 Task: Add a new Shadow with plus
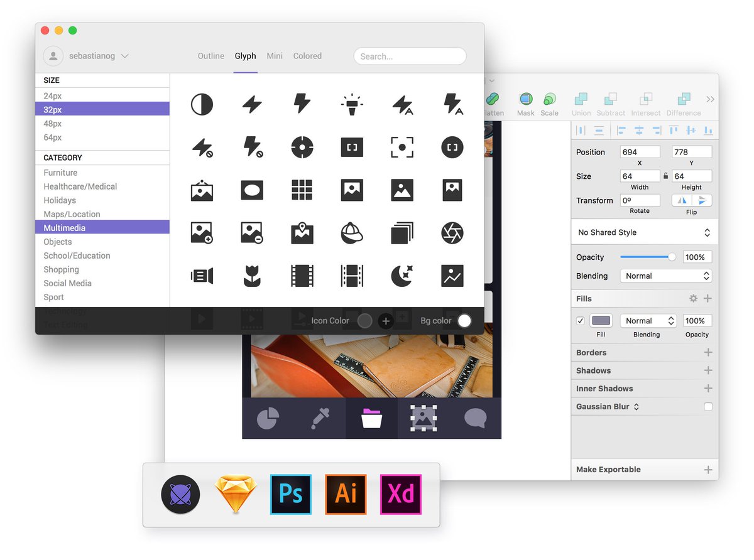click(708, 370)
